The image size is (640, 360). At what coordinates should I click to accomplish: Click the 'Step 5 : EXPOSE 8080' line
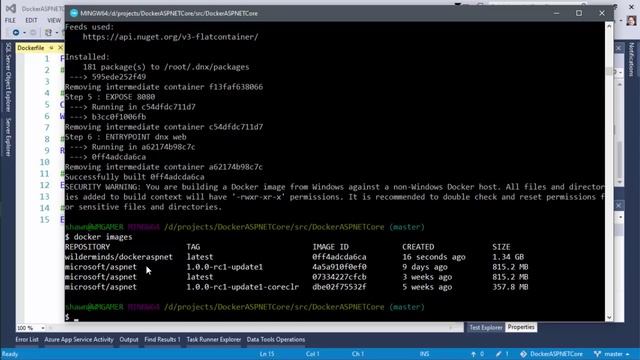[x=110, y=97]
